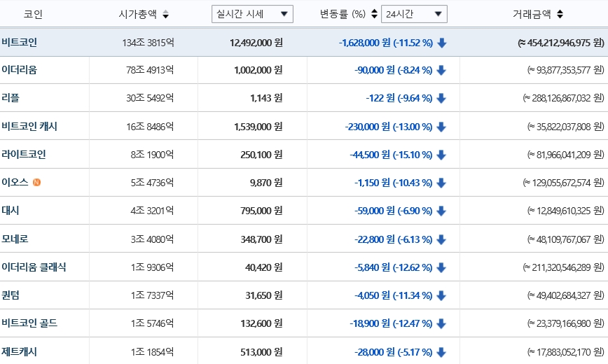Select the 비트코인 캐시 coin name

pyautogui.click(x=29, y=126)
